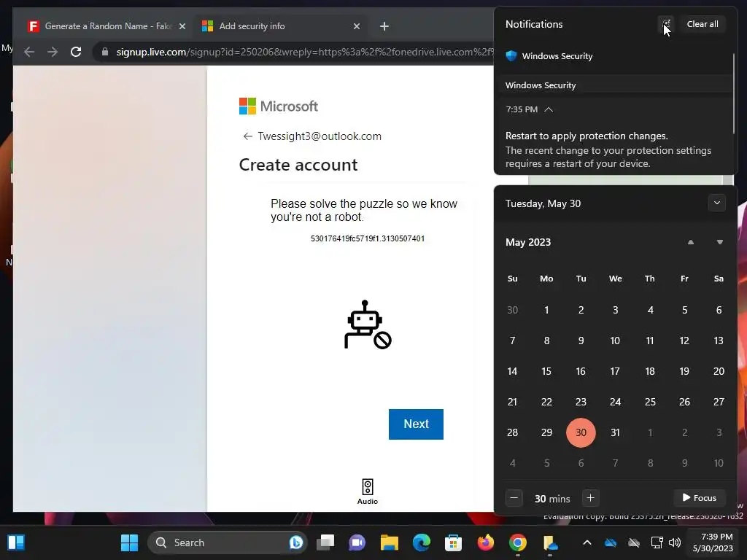Click the taskbar Search box
The height and width of the screenshot is (560, 747).
pyautogui.click(x=227, y=542)
